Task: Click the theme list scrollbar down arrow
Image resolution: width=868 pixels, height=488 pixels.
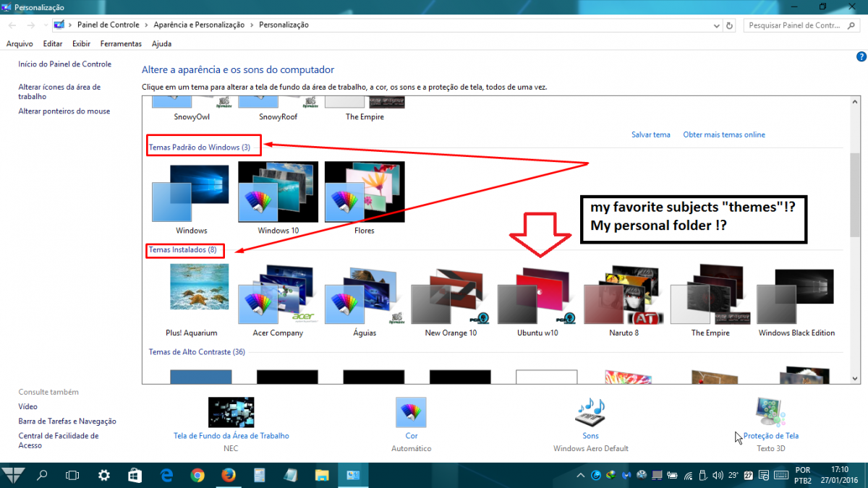Action: coord(854,377)
